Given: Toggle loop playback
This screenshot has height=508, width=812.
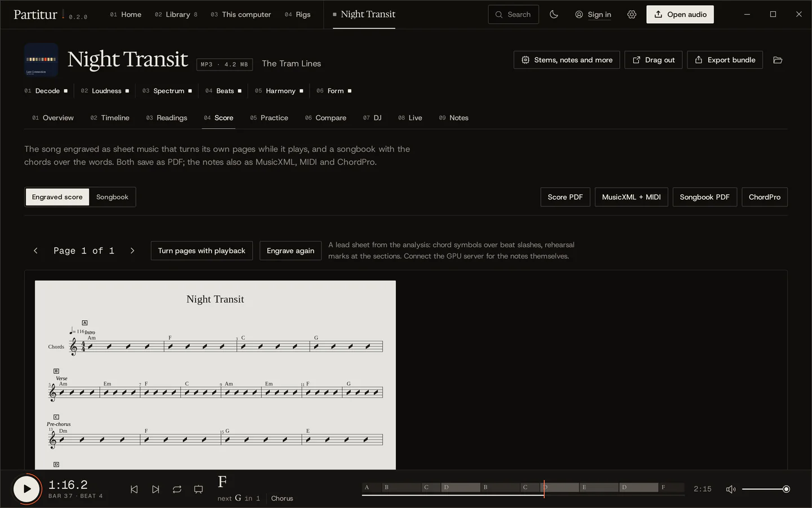Looking at the screenshot, I should pos(177,489).
